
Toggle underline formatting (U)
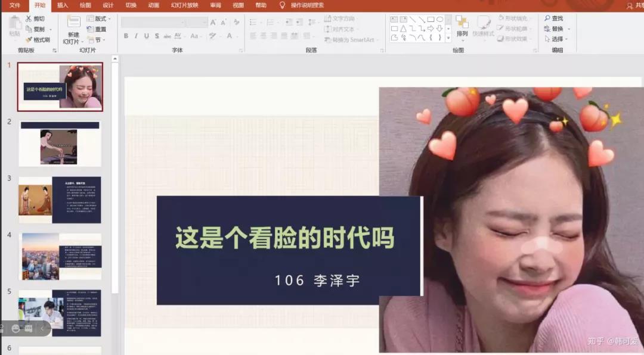(x=147, y=36)
